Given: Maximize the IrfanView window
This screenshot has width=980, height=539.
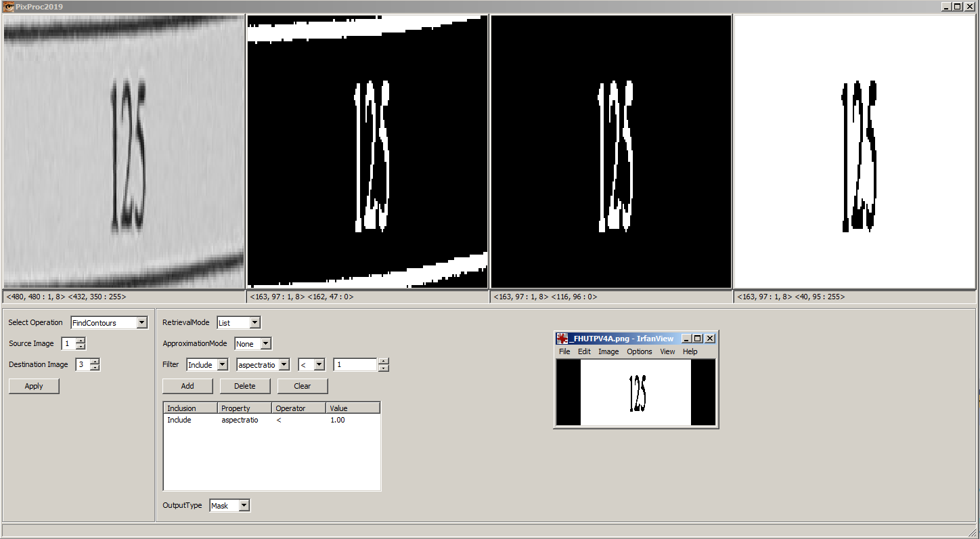Looking at the screenshot, I should (x=698, y=338).
